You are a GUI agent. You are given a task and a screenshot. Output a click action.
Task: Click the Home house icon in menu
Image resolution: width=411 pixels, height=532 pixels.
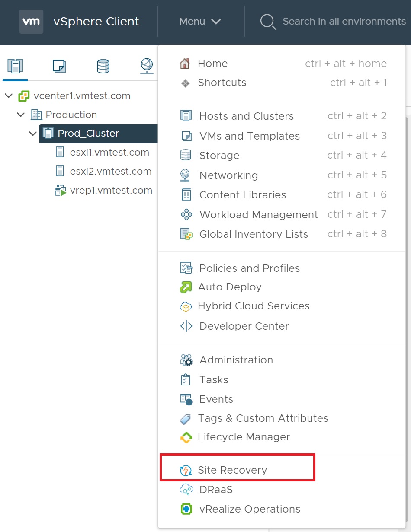[185, 64]
